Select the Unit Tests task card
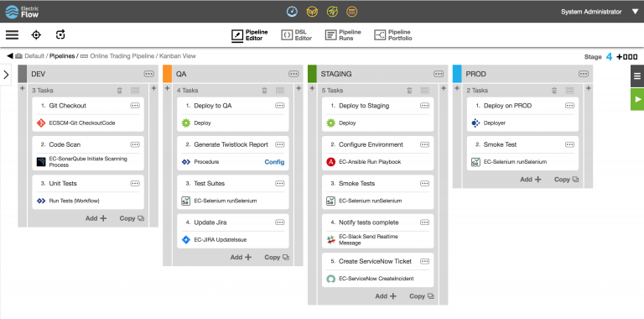Image resolution: width=644 pixels, height=319 pixels. pos(88,192)
